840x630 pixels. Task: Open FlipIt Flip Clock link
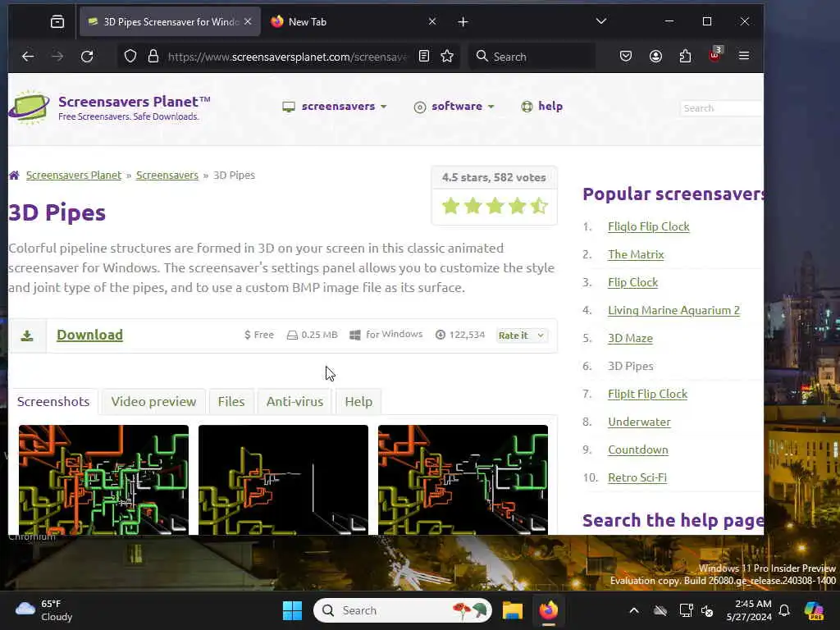coord(648,394)
